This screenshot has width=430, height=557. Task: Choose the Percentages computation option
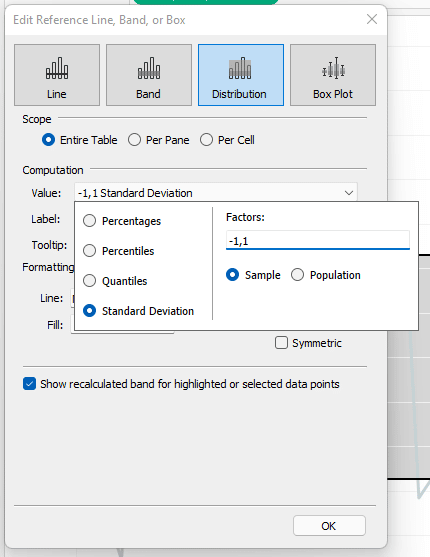[x=89, y=221]
